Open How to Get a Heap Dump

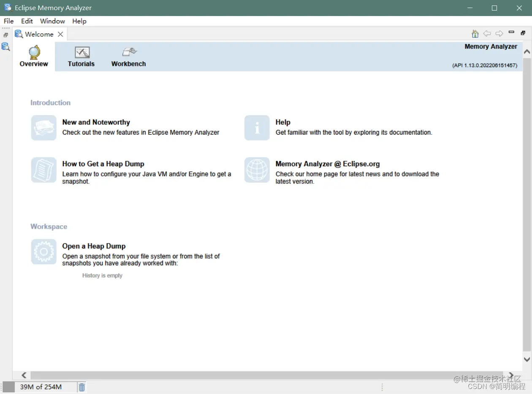click(x=103, y=164)
